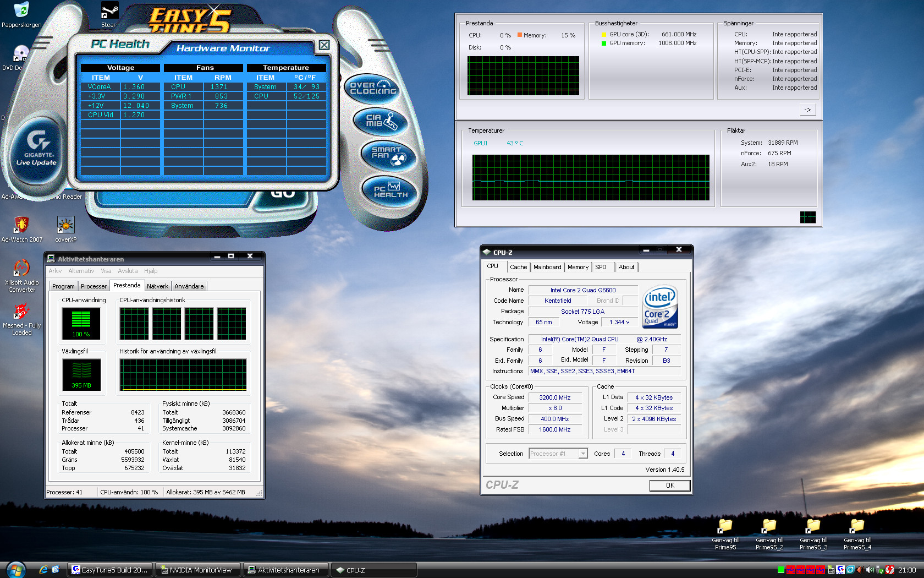Click the Kentsfield code name field

(558, 301)
